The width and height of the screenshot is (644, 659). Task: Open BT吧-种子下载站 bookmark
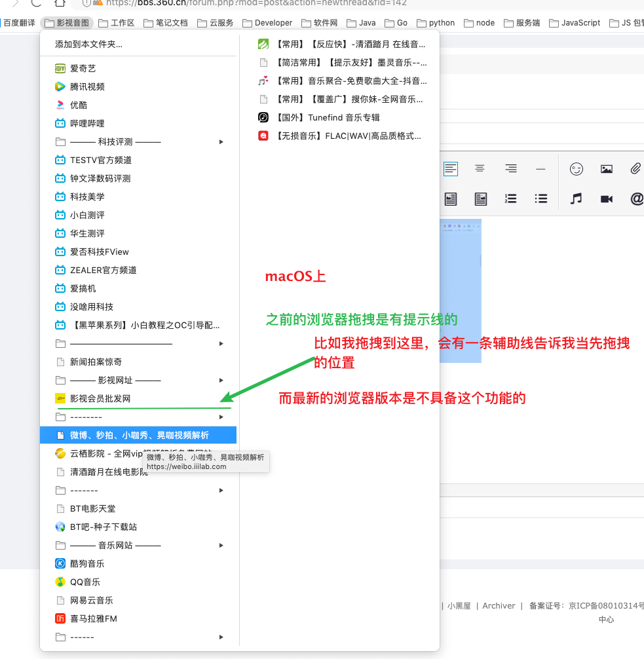tap(138, 527)
